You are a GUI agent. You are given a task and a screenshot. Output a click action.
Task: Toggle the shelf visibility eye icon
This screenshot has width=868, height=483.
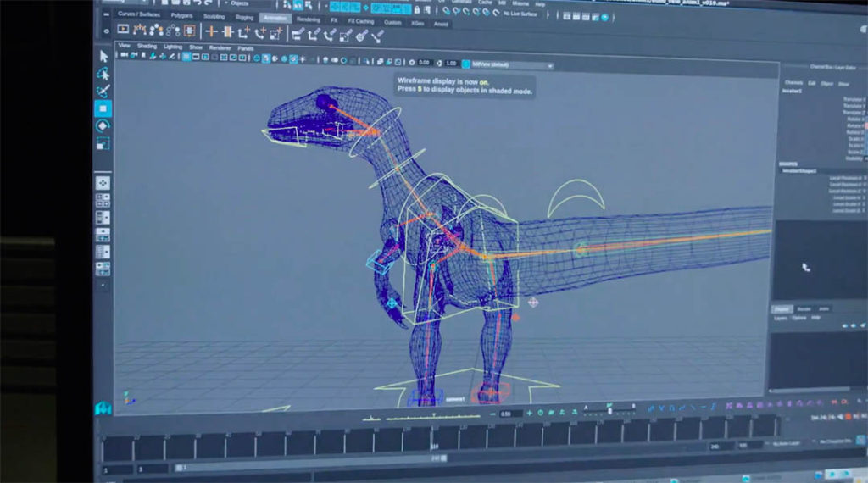(106, 31)
